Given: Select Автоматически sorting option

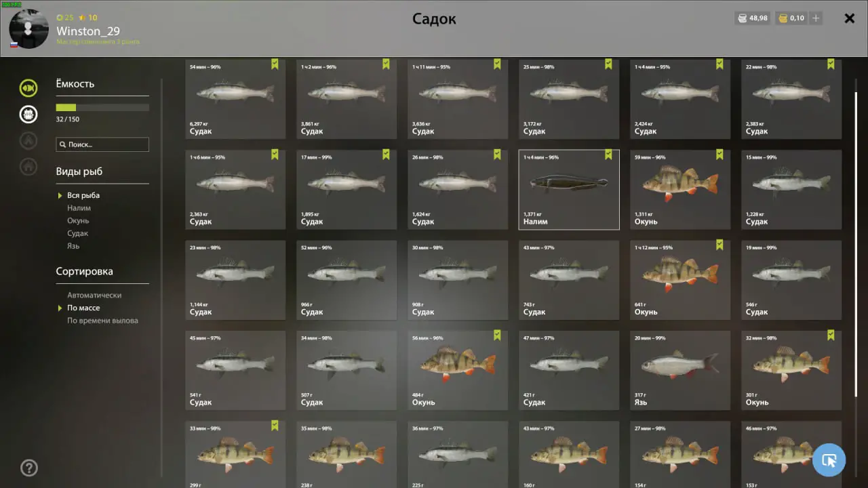Looking at the screenshot, I should coord(94,296).
